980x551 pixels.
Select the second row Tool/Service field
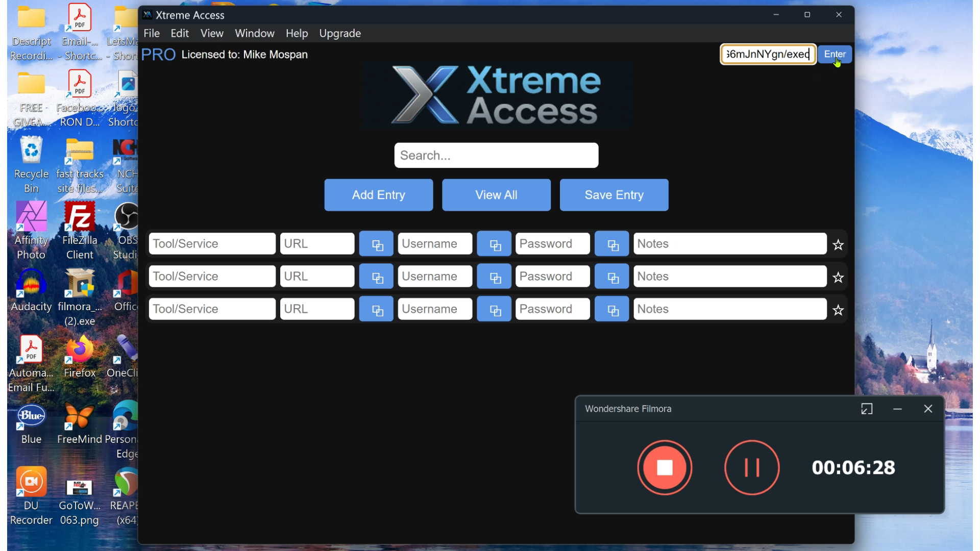click(x=212, y=277)
